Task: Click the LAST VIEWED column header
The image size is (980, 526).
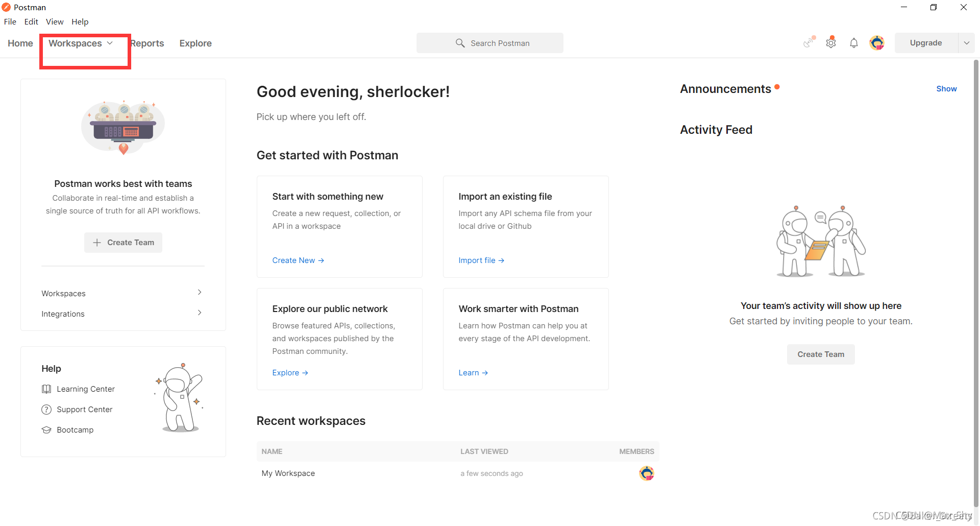Action: click(484, 451)
